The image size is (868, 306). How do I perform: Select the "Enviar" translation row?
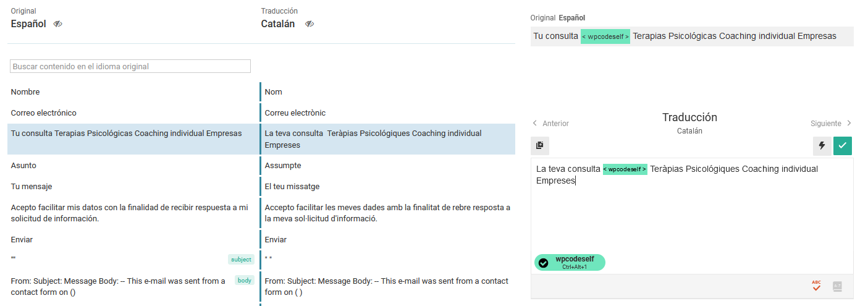276,240
